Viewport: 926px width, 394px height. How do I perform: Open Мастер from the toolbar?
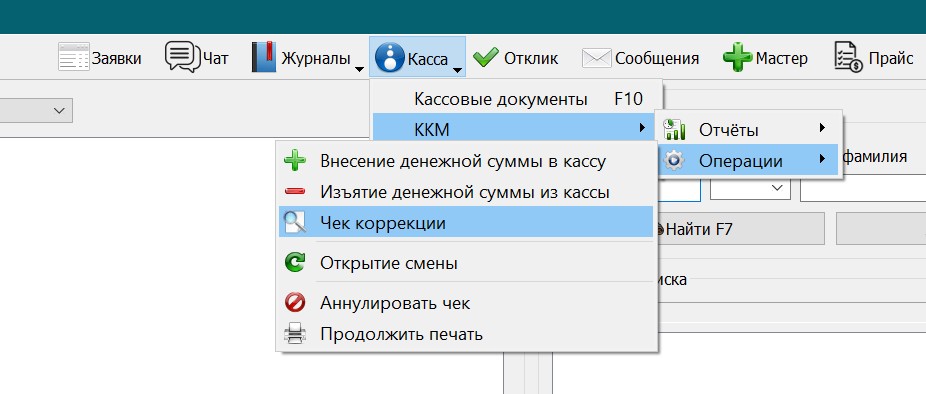pos(765,57)
